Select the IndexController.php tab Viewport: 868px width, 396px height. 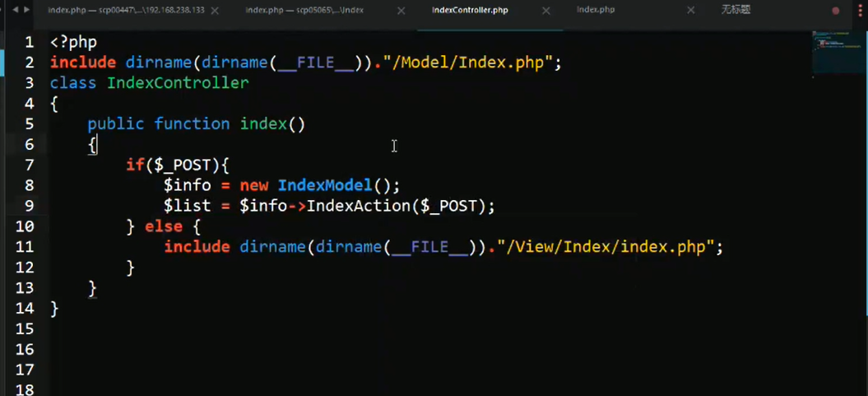[470, 11]
